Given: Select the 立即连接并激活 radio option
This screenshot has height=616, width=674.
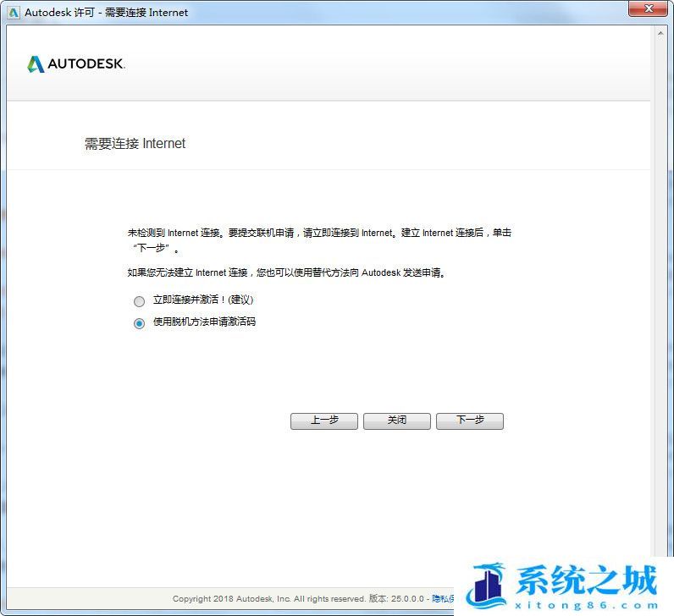Looking at the screenshot, I should click(x=139, y=301).
